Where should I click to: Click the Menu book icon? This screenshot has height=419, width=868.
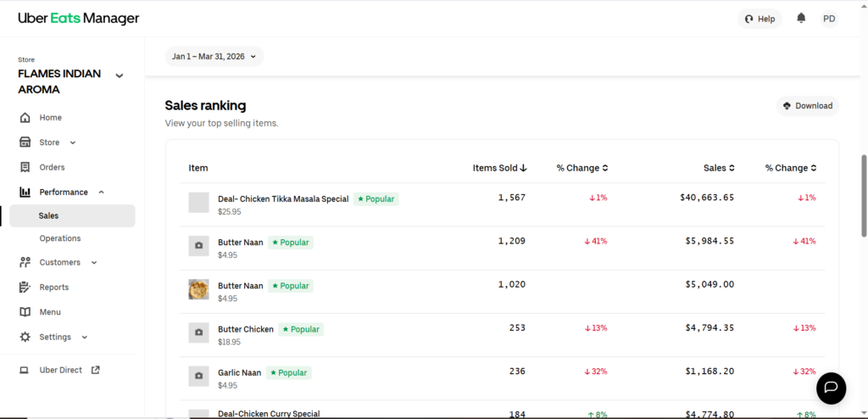25,312
